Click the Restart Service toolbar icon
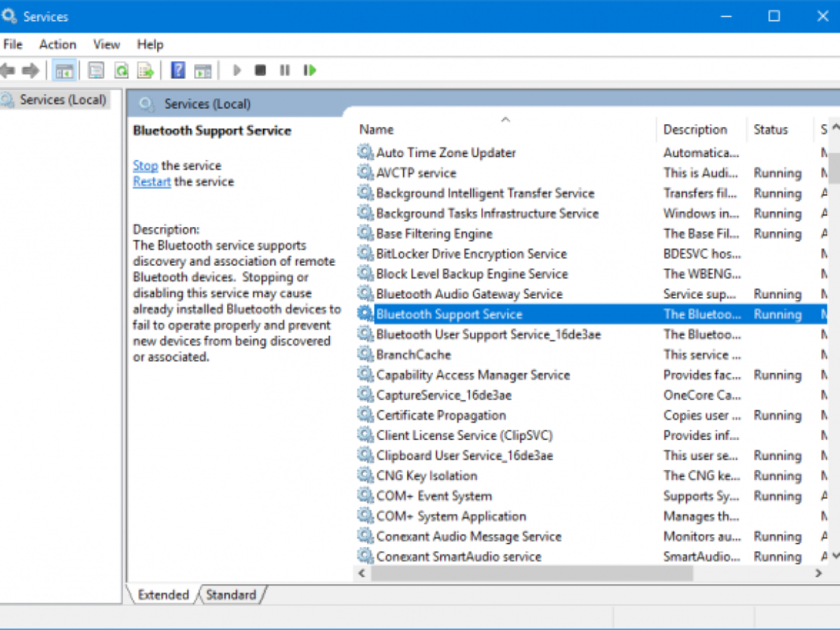 pos(309,71)
